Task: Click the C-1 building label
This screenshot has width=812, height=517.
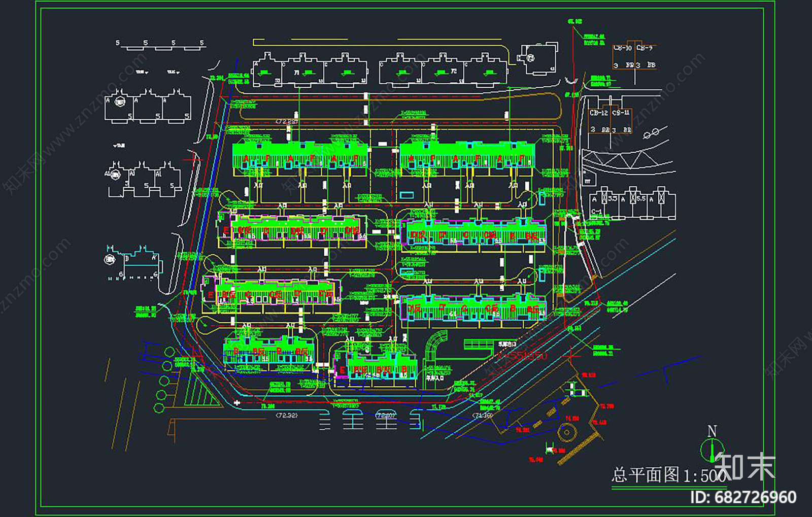Action: [596, 212]
